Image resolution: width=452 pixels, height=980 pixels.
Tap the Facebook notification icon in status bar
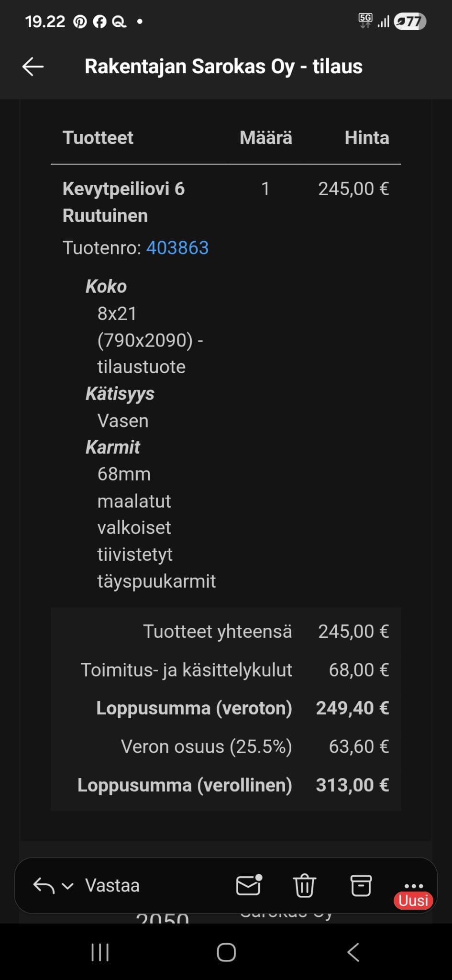99,21
